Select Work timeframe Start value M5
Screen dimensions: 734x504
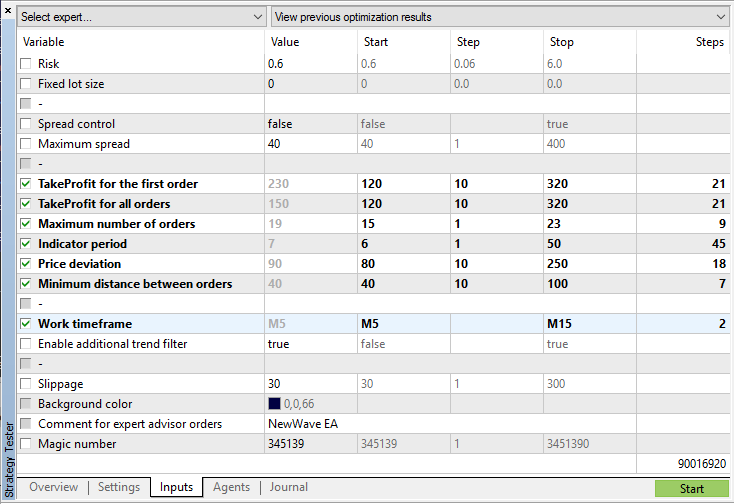click(404, 323)
